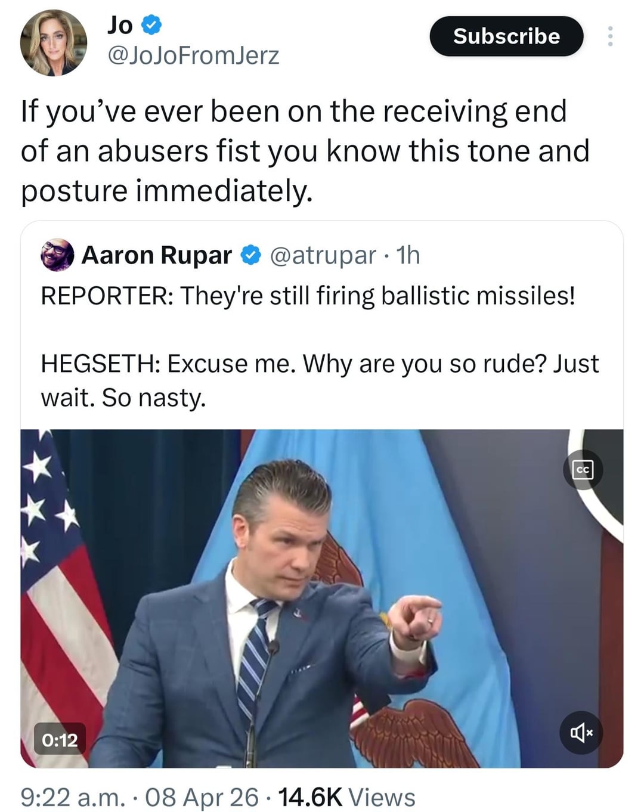Open the three-dot more options menu

[609, 36]
